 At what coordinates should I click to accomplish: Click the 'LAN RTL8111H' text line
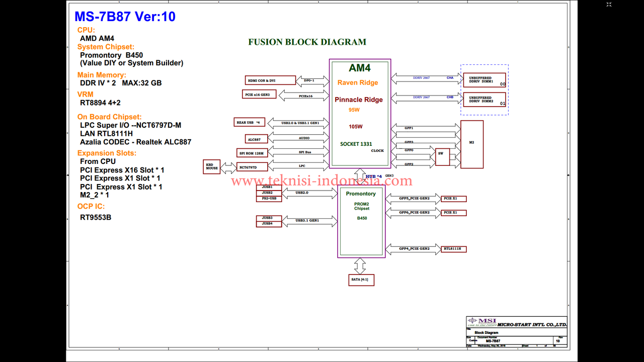(x=107, y=134)
